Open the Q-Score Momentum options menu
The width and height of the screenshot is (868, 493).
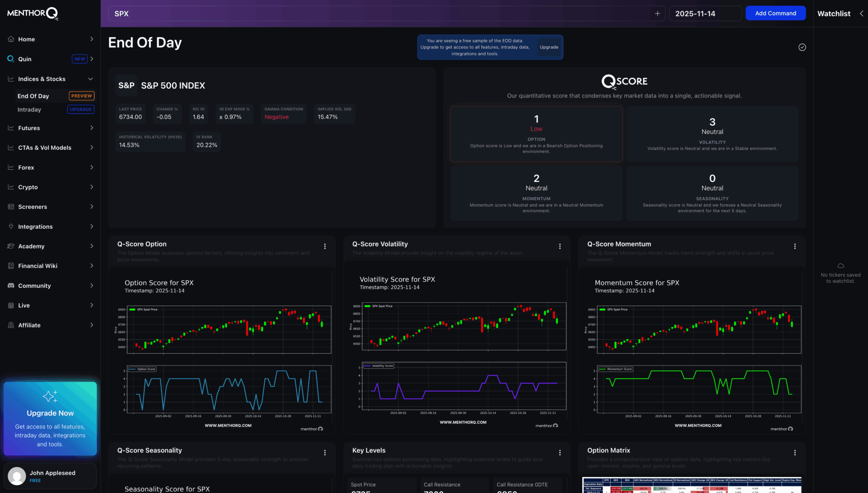tap(795, 246)
